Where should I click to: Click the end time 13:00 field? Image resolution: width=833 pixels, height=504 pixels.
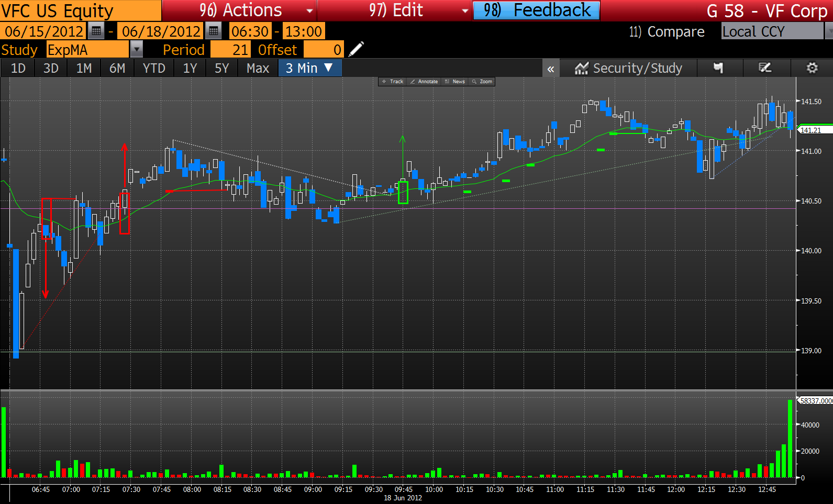[x=303, y=31]
